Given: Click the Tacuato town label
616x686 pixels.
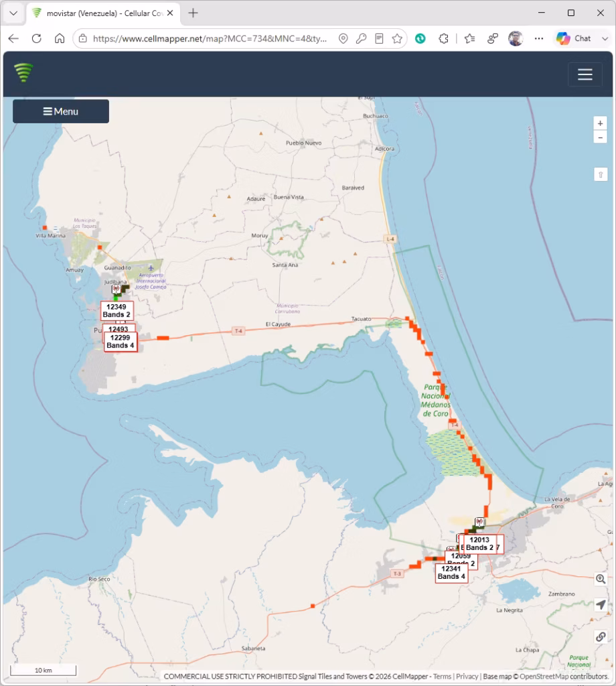Looking at the screenshot, I should tap(361, 319).
